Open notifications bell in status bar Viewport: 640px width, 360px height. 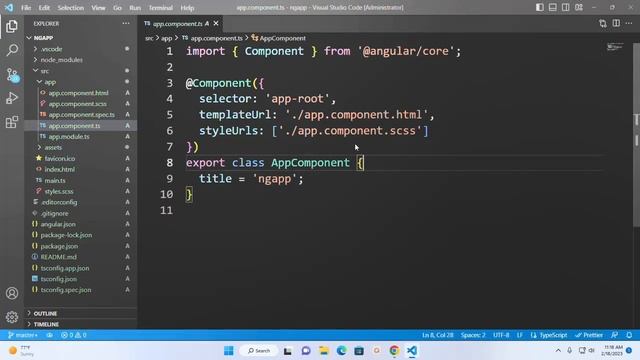(x=629, y=335)
